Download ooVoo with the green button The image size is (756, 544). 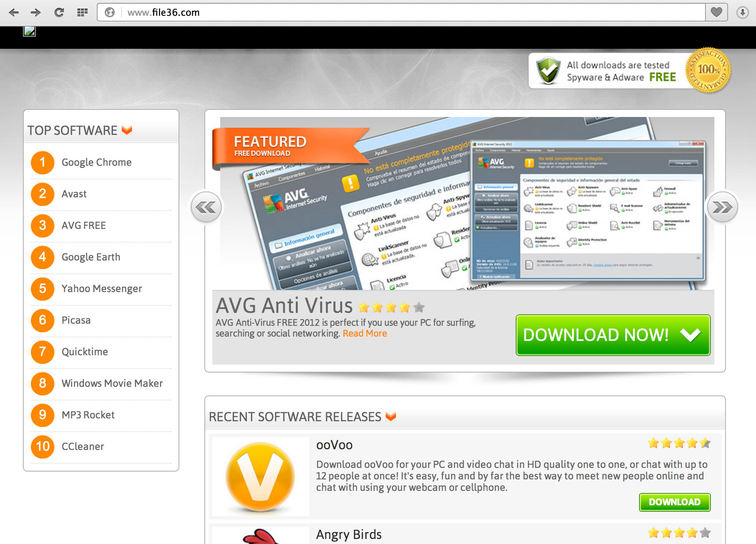[x=674, y=502]
